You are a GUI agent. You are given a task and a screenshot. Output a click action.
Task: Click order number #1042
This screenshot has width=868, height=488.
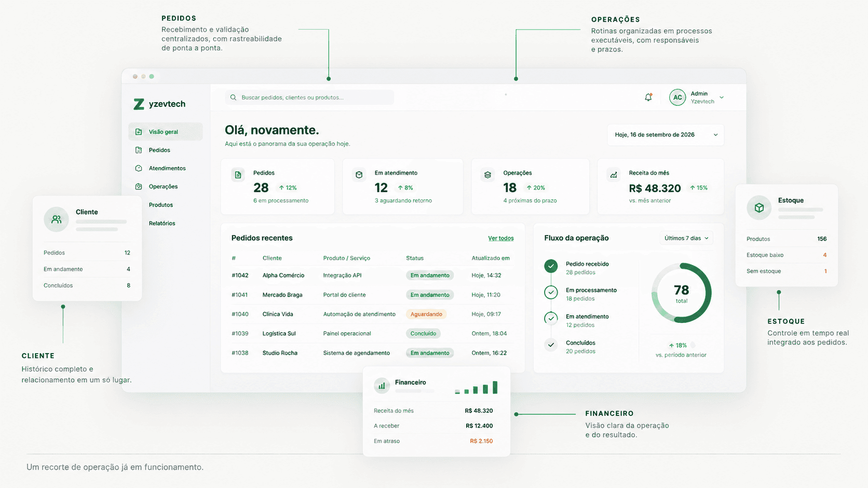pyautogui.click(x=240, y=275)
